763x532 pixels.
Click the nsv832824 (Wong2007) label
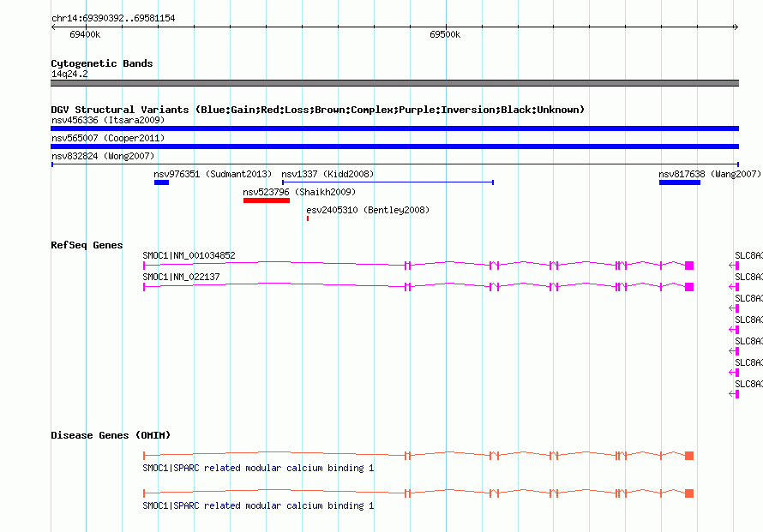[103, 156]
